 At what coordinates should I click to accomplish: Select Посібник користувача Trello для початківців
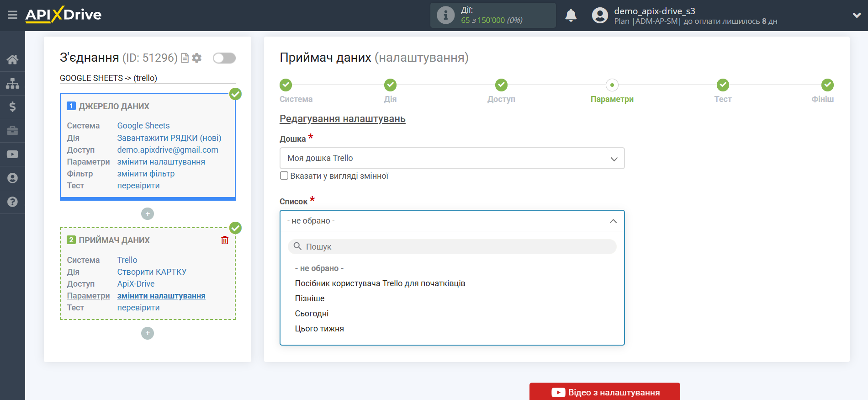click(380, 283)
